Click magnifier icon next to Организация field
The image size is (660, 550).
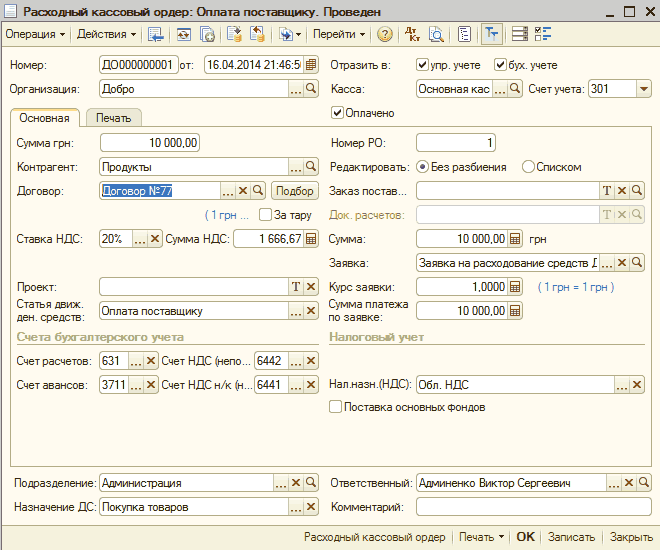pyautogui.click(x=312, y=89)
